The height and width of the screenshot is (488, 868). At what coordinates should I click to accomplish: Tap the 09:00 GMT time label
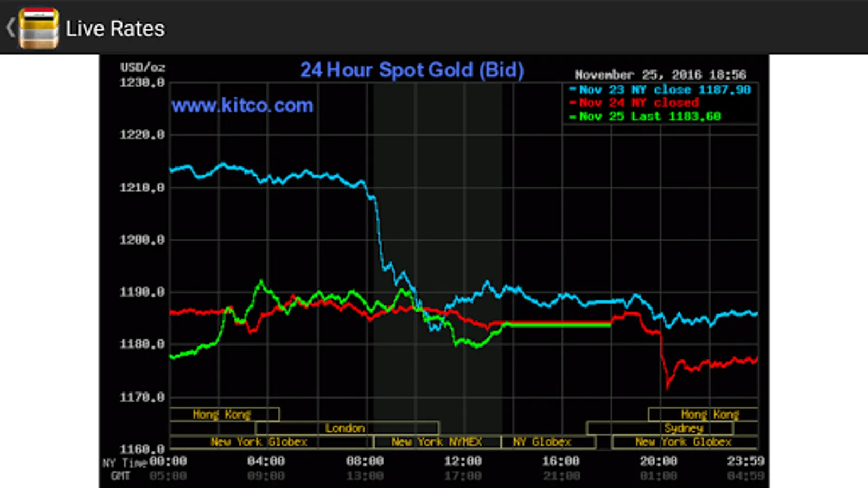tap(266, 476)
